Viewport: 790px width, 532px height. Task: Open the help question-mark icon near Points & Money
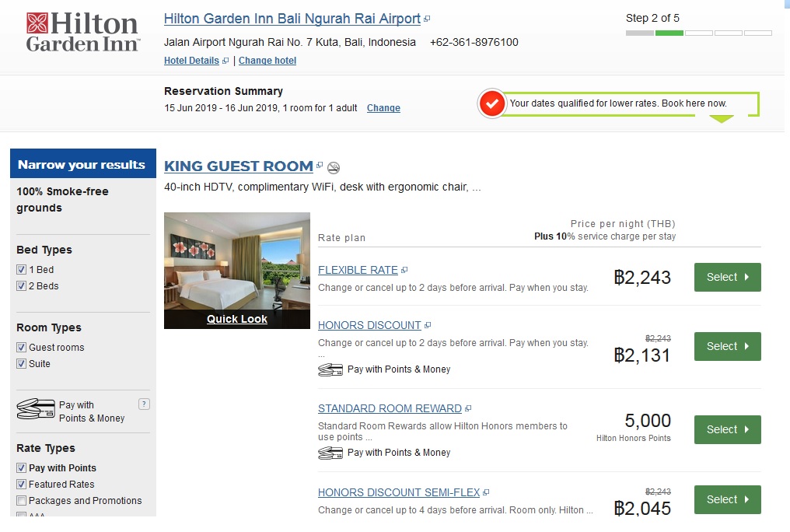click(x=145, y=404)
